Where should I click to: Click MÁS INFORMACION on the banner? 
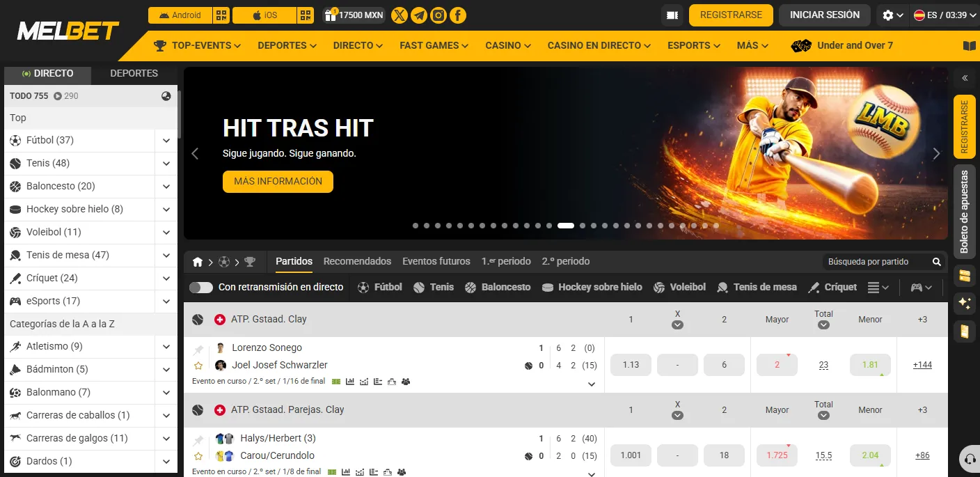[278, 181]
